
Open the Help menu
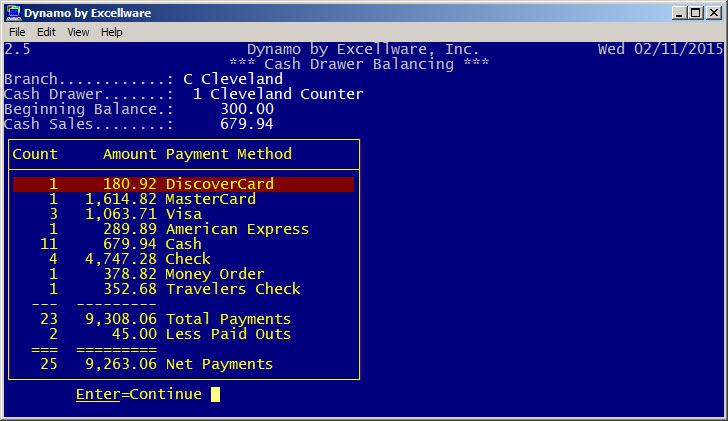click(111, 32)
